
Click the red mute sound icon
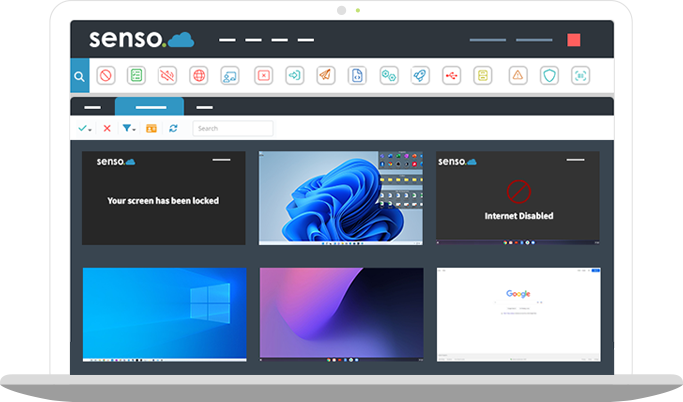(x=167, y=75)
